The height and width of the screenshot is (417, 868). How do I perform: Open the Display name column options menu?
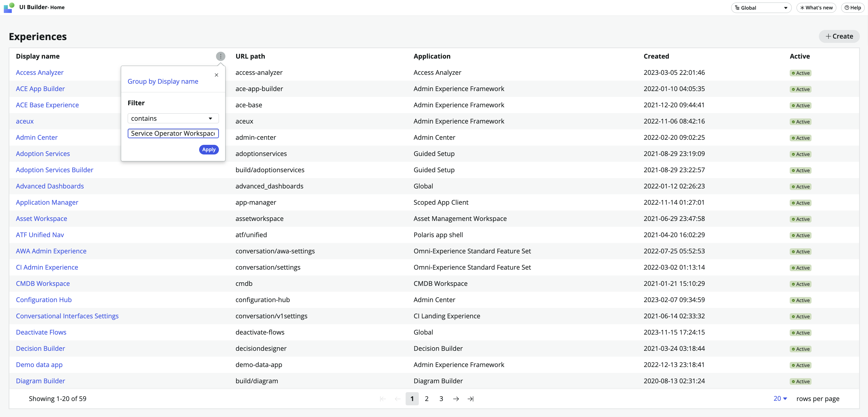pos(221,56)
